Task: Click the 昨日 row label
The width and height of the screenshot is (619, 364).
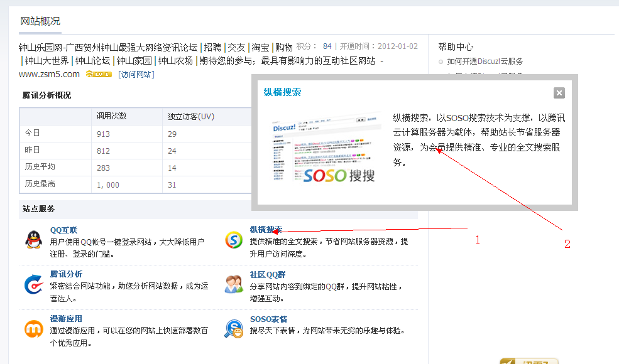Action: tap(33, 150)
